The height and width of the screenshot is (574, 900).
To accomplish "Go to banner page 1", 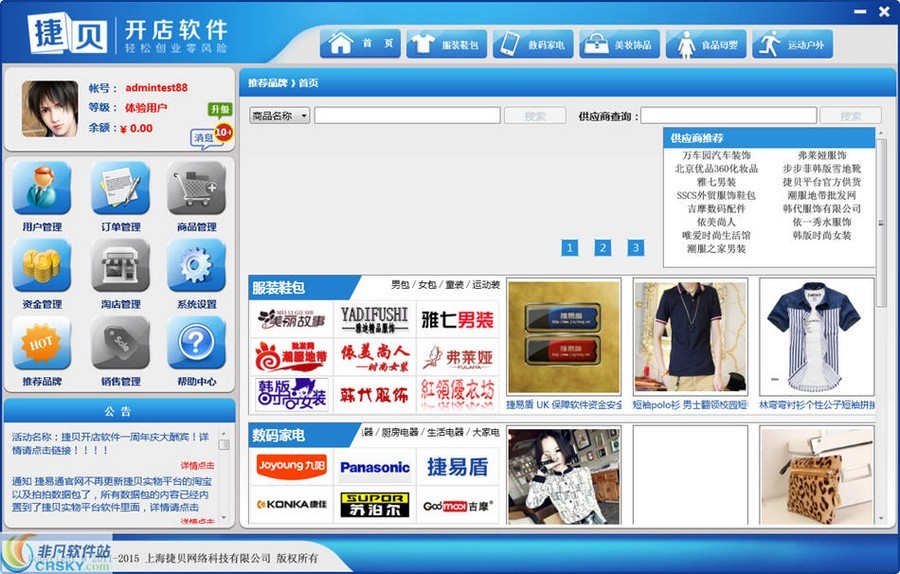I will (x=569, y=248).
